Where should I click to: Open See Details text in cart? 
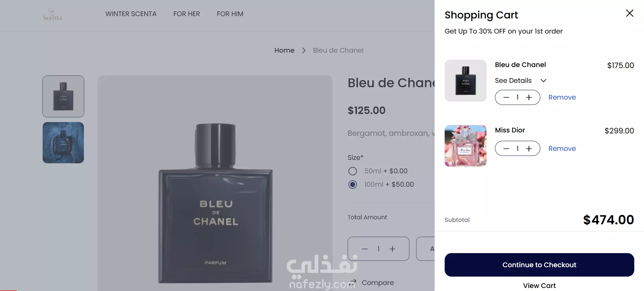point(513,80)
